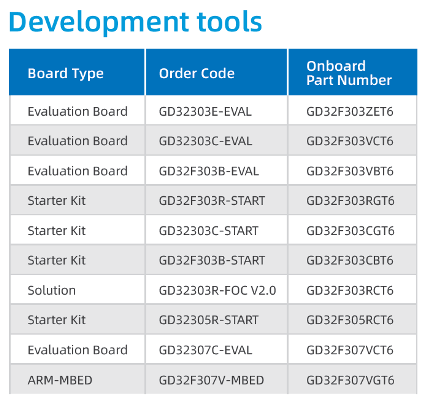432x404 pixels.
Task: Select the ARM-MBED board type cell
Action: (60, 380)
